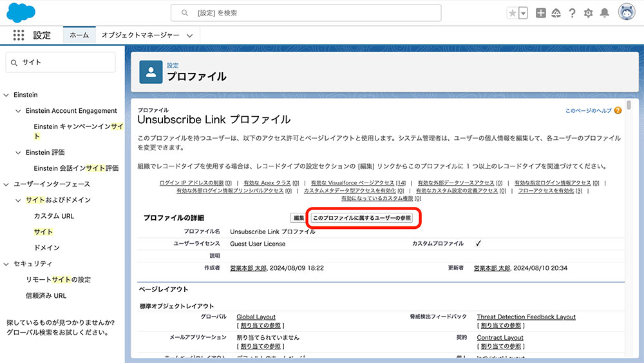
Task: Open the Global Layout link
Action: 256,317
